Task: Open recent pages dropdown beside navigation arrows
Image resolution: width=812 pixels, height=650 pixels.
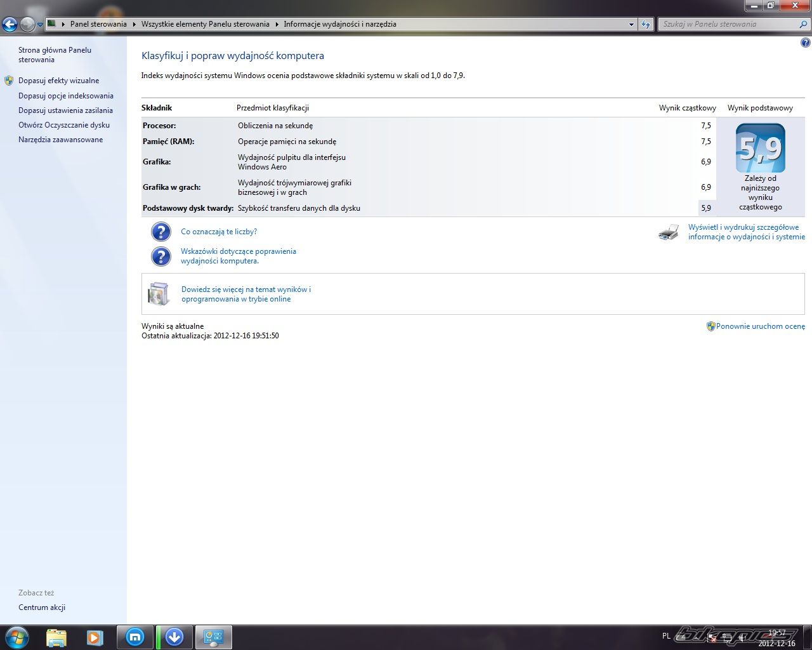Action: pos(40,25)
